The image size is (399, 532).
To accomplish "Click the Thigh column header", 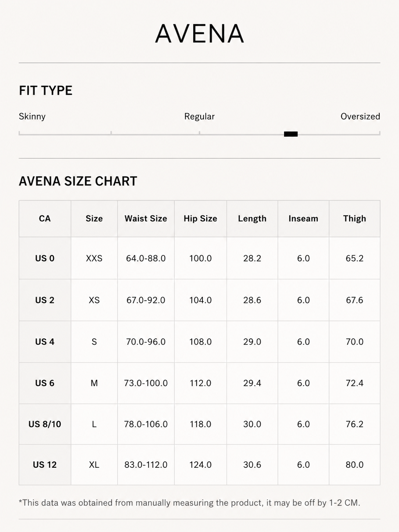I will click(355, 219).
